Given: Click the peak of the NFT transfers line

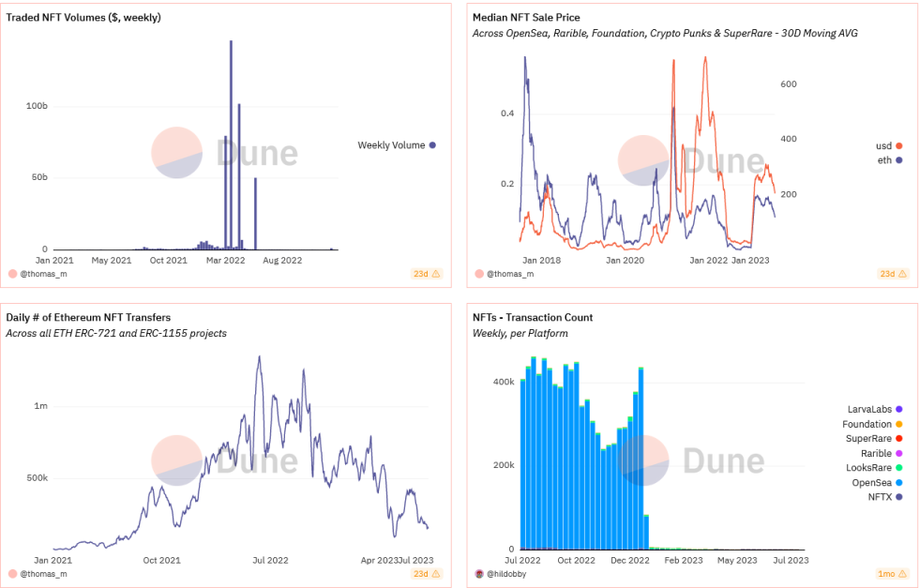Looking at the screenshot, I should pyautogui.click(x=259, y=356).
